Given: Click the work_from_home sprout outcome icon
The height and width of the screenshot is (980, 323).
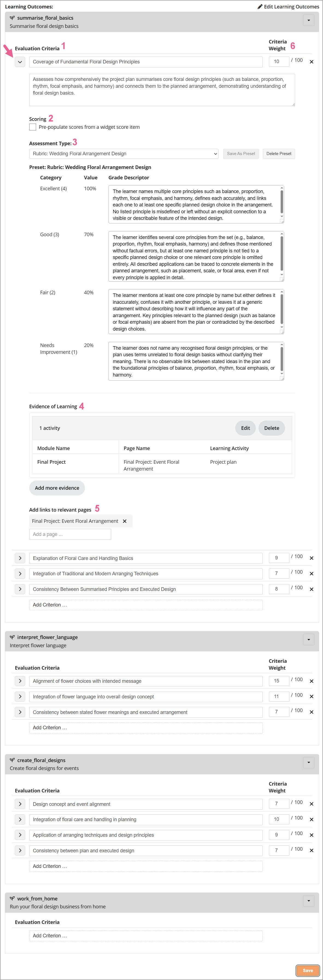Looking at the screenshot, I should (12, 899).
